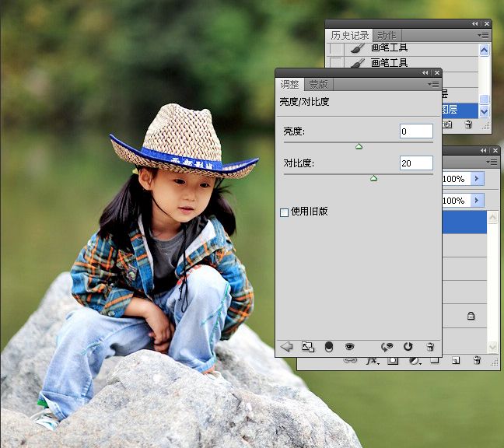This screenshot has height=448, width=504.
Task: Switch to the 调整 tab
Action: point(289,85)
